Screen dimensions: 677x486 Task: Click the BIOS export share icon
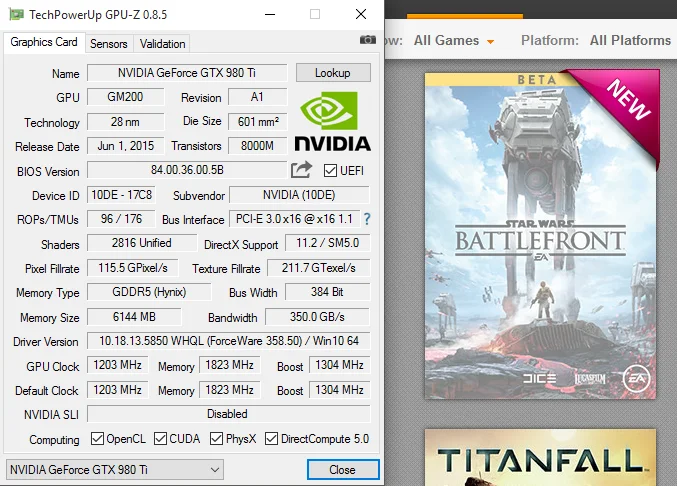point(301,170)
